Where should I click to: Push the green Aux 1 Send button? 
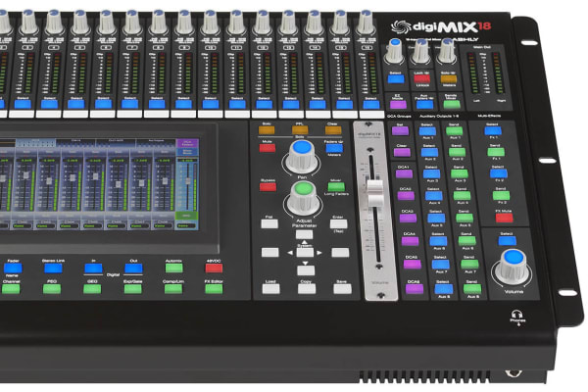[455, 130]
